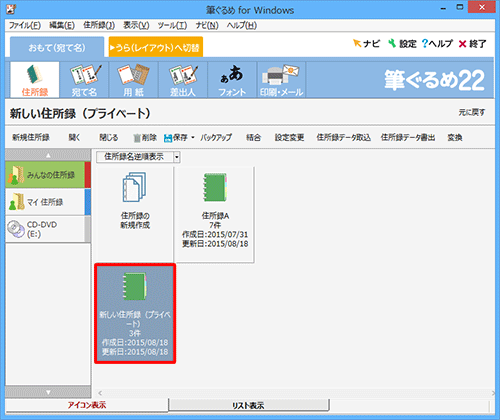500x420 pixels.
Task: Select the 住所録A notebook tile
Action: 215,215
